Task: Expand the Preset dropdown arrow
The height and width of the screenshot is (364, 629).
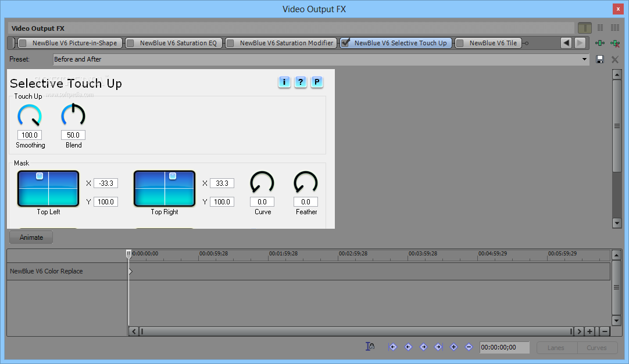Action: click(x=584, y=59)
